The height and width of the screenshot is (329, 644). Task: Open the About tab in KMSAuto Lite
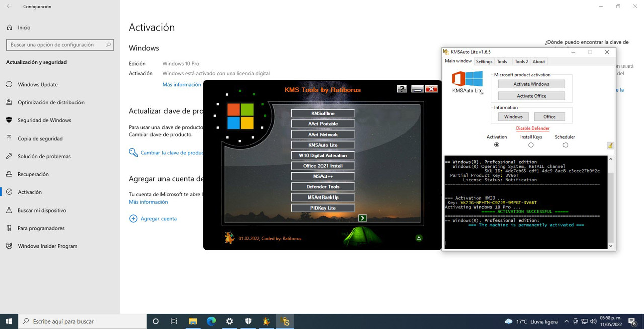click(x=539, y=62)
